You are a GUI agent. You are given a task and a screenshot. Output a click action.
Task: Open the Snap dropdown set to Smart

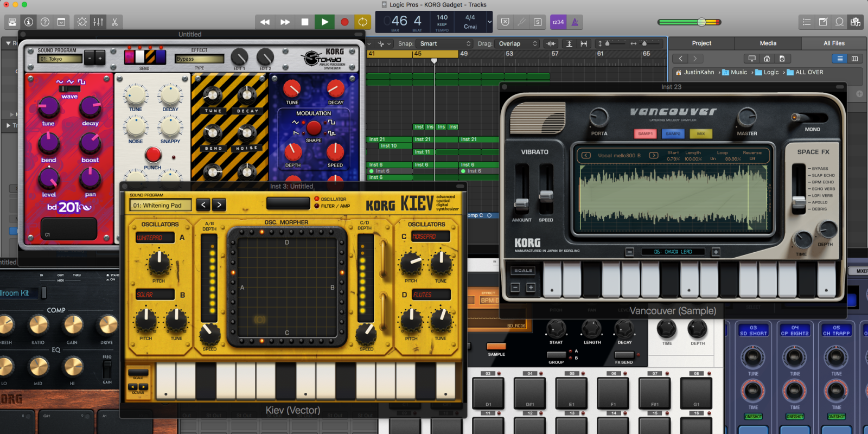tap(445, 43)
